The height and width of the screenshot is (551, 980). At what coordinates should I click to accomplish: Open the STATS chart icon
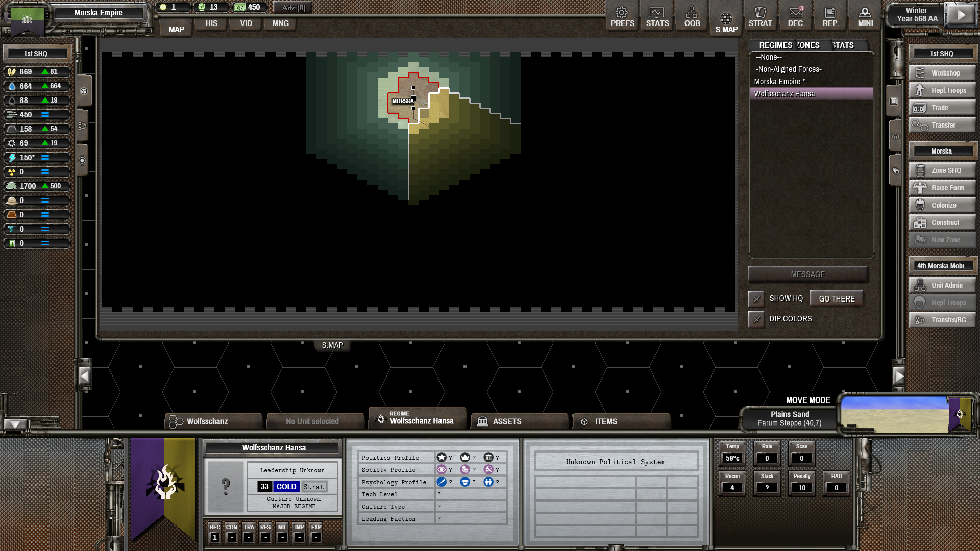point(657,16)
